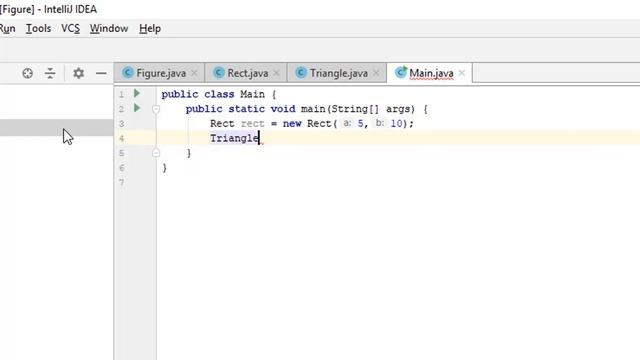Click the runnable class icon on Main.java tab

tap(401, 72)
